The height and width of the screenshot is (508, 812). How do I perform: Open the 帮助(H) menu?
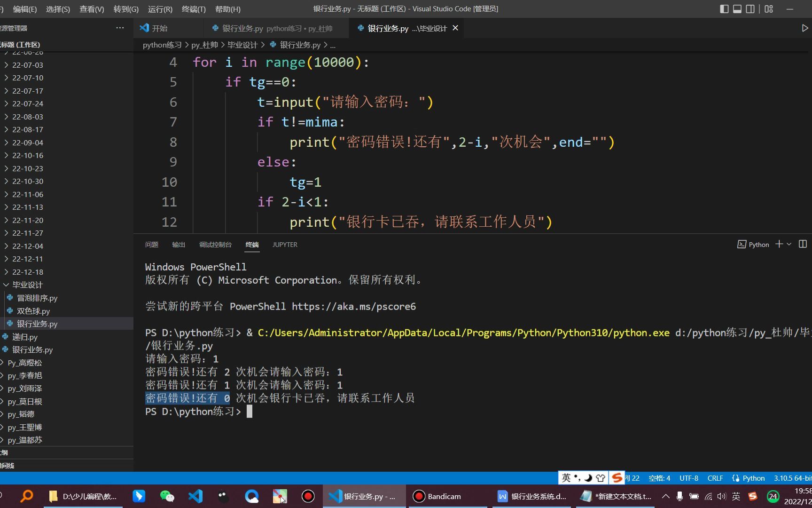pyautogui.click(x=227, y=9)
